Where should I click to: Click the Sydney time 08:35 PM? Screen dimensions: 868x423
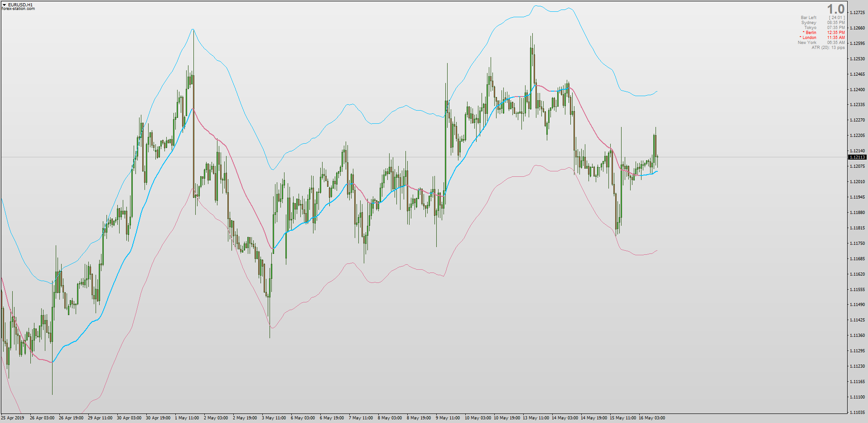836,23
